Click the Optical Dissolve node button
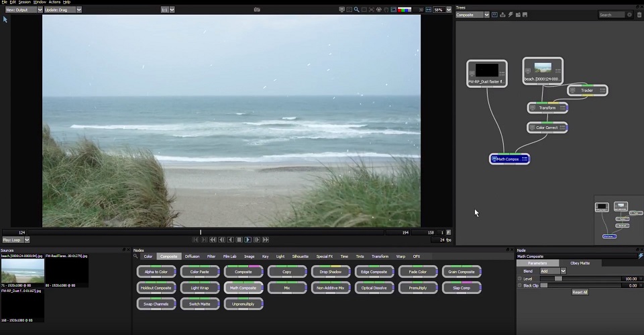 click(374, 288)
